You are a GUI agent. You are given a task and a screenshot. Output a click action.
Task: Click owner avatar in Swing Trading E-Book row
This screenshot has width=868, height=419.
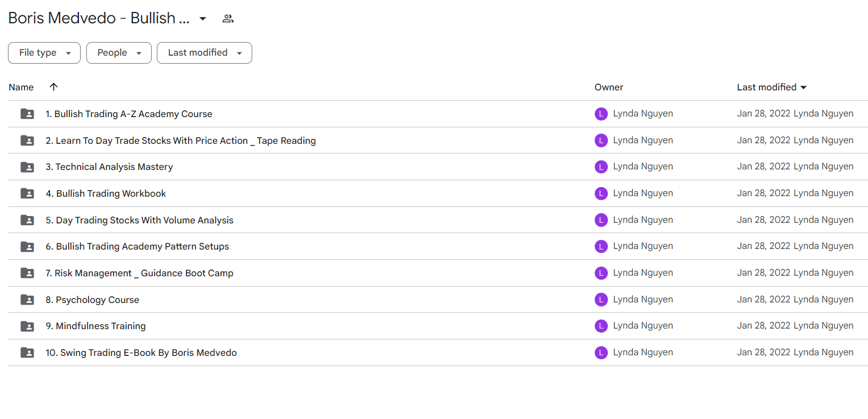601,352
